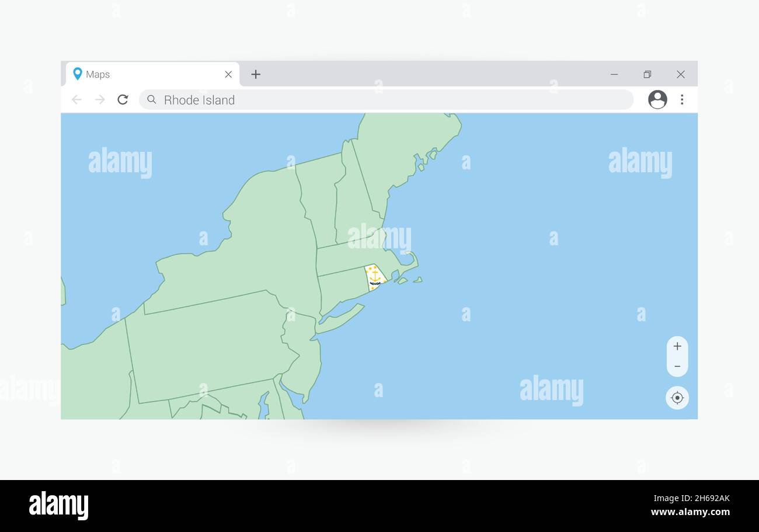Go back with the left arrow
The height and width of the screenshot is (532, 759).
point(76,100)
